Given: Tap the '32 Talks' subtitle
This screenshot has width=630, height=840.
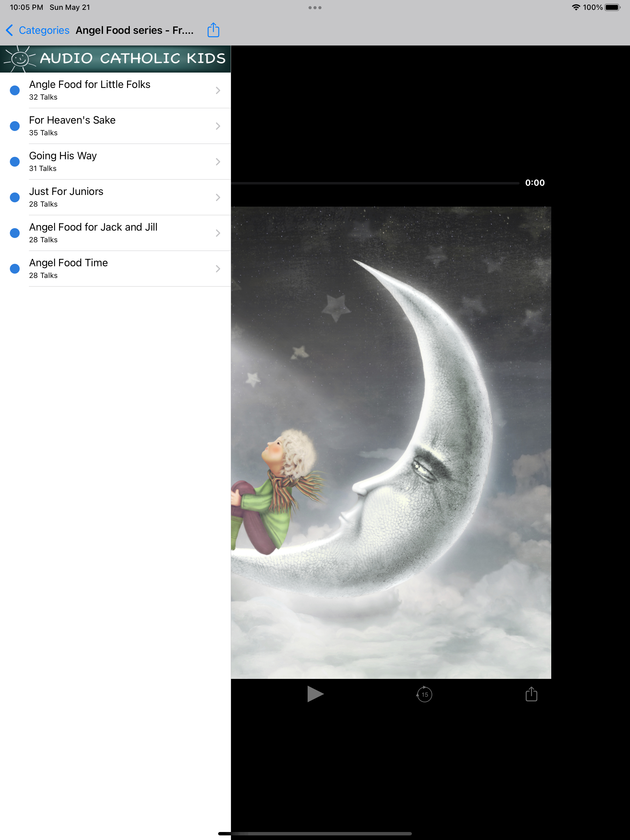Looking at the screenshot, I should tap(43, 97).
